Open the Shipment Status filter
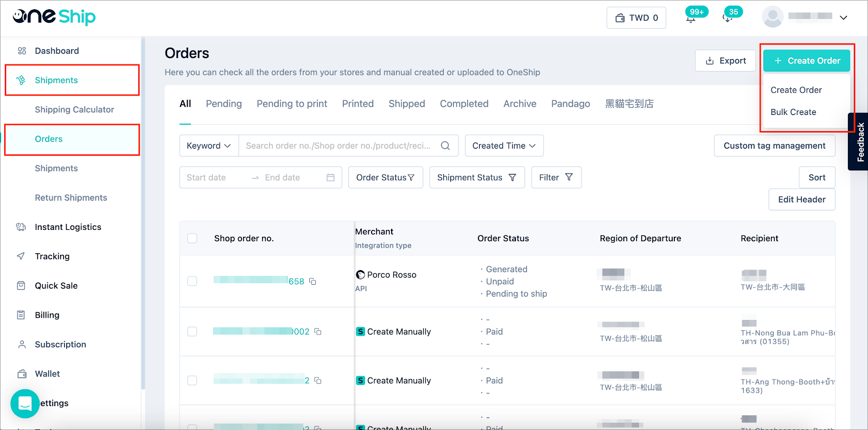The image size is (868, 430). (477, 177)
